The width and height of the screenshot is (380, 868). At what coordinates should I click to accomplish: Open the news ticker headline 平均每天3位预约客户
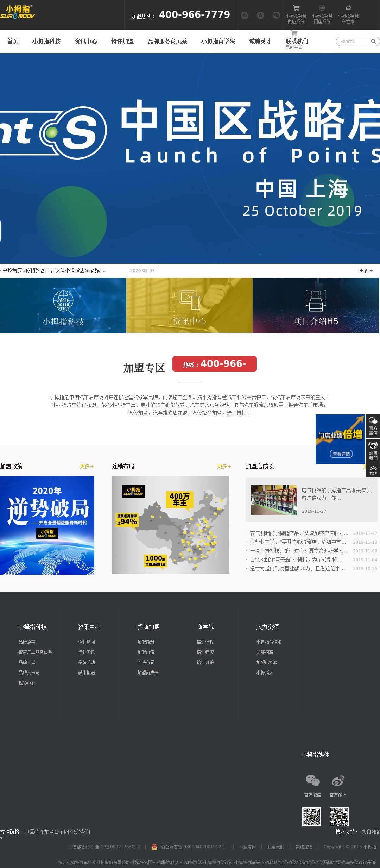[x=54, y=270]
